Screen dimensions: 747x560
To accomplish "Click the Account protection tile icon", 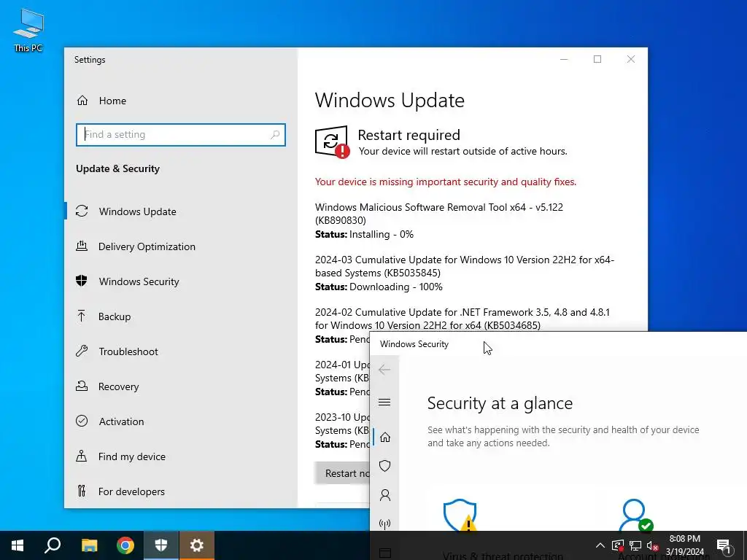I will [x=635, y=516].
